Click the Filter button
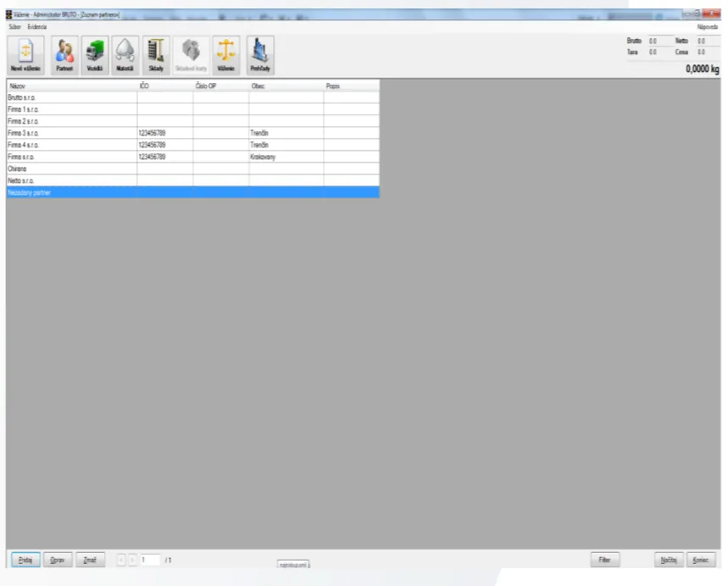 point(605,560)
